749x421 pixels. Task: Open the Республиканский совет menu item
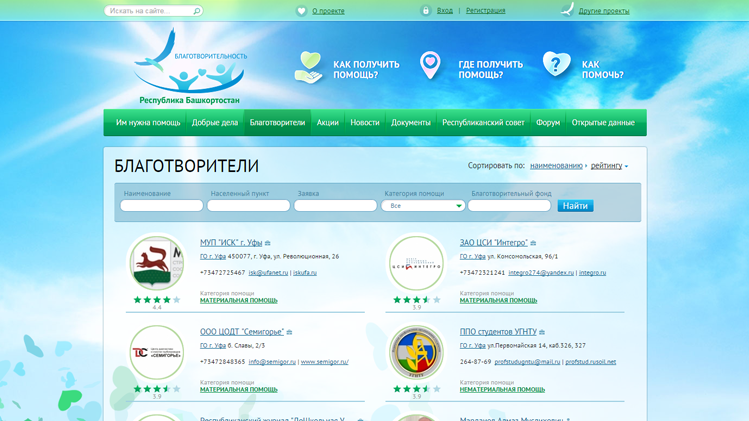point(483,122)
